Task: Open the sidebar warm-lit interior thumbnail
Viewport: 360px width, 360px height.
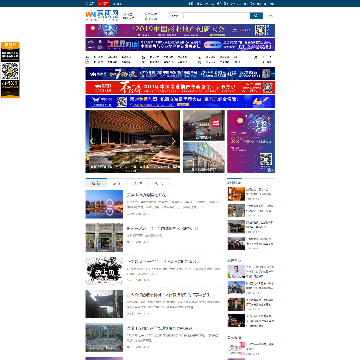Action: [x=236, y=194]
